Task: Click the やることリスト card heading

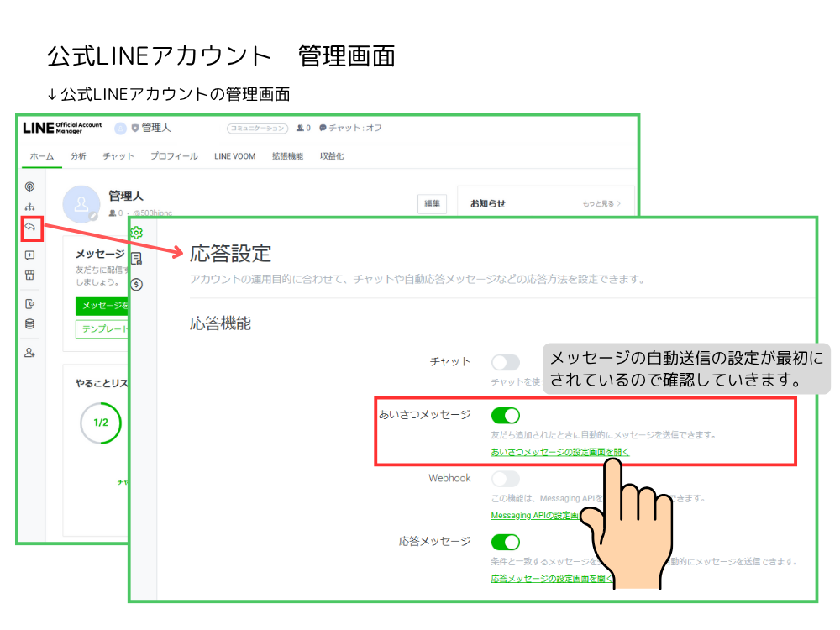Action: point(102,383)
